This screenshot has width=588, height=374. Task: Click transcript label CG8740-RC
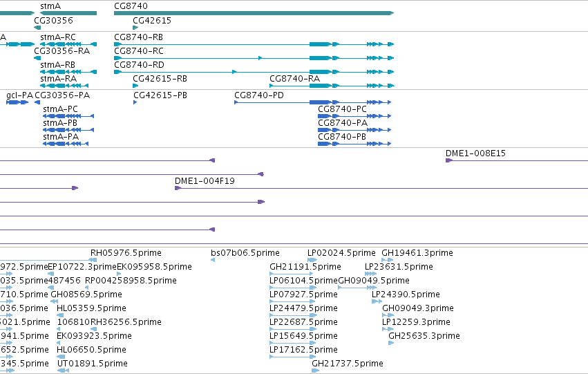click(139, 51)
